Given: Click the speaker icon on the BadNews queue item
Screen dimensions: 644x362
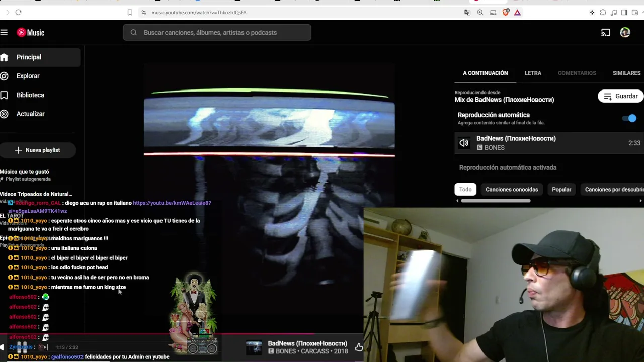Looking at the screenshot, I should click(x=464, y=143).
